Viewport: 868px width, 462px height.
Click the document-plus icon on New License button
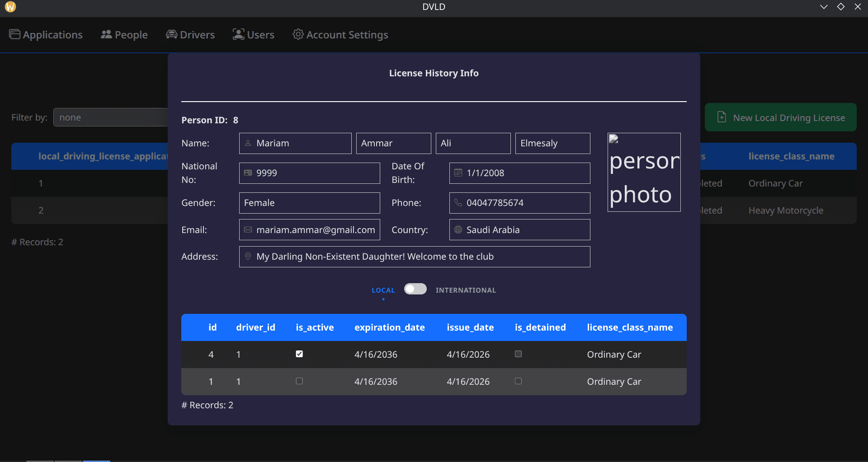[722, 117]
